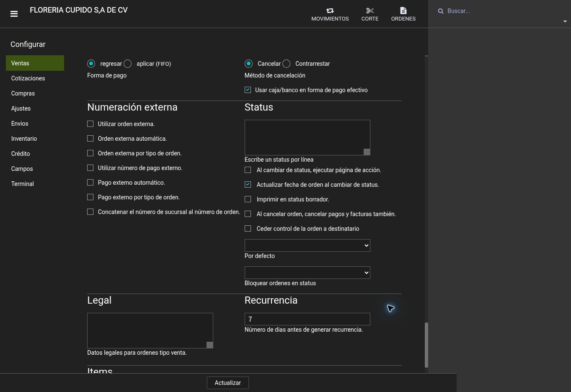The width and height of the screenshot is (571, 392).
Task: Select the aplicar (FIFO) radio option
Action: click(128, 64)
